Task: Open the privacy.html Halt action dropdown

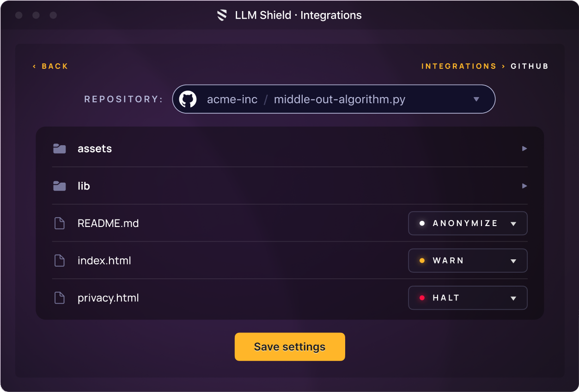Action: (x=513, y=299)
